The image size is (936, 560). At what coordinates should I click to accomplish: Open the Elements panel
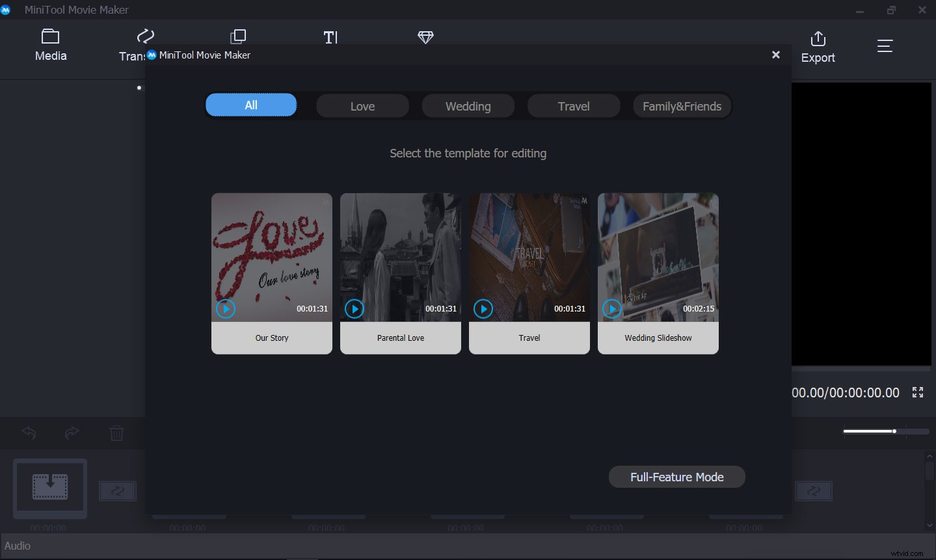(x=425, y=37)
